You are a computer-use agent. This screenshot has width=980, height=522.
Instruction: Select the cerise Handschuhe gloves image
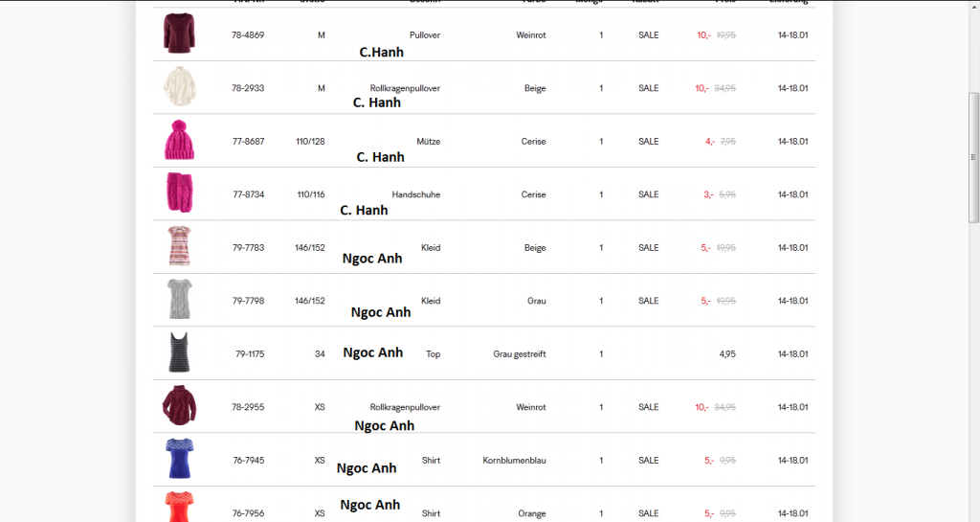coord(179,194)
